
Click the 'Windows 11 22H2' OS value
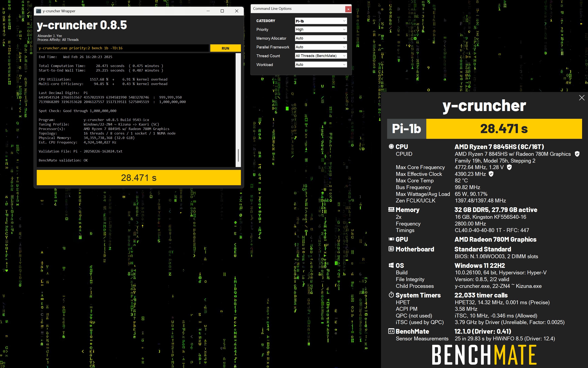tap(480, 266)
